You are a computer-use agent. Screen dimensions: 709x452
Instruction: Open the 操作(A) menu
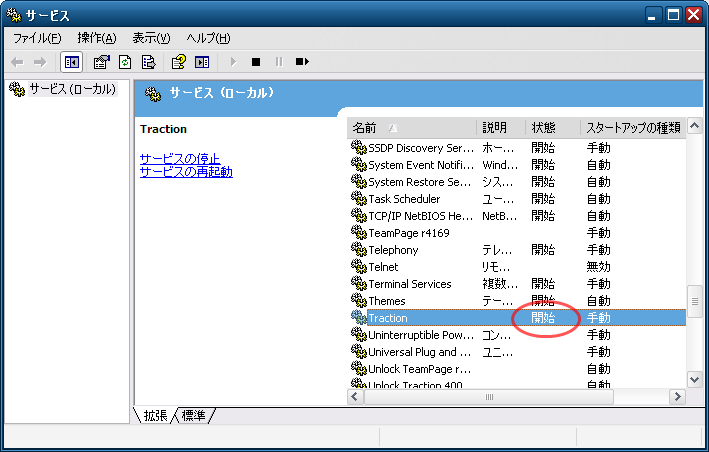[x=97, y=38]
